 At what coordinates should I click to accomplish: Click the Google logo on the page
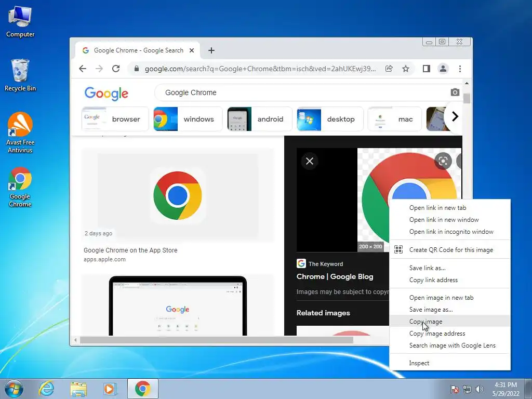(x=106, y=94)
